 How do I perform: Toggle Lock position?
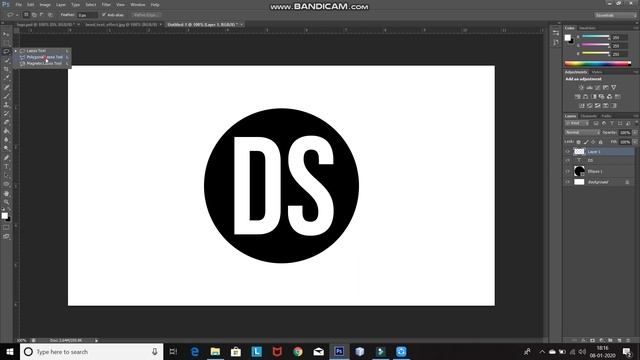point(593,142)
